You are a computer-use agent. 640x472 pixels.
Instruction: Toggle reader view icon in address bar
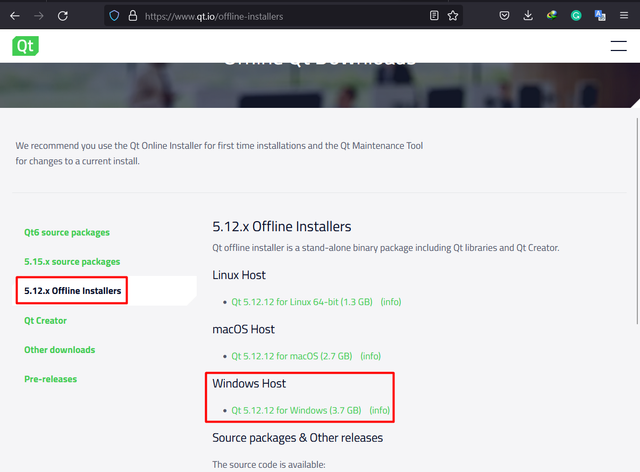pyautogui.click(x=434, y=16)
